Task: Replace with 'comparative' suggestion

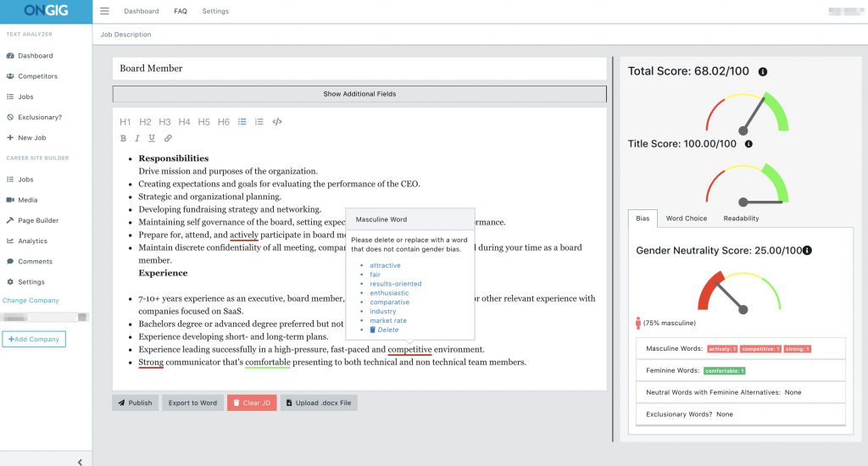Action: tap(390, 302)
